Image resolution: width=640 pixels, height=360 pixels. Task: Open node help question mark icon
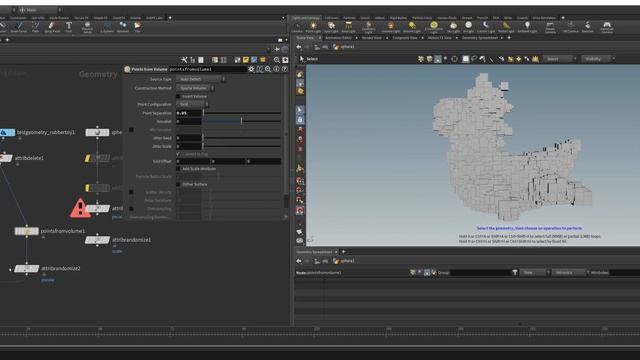click(x=284, y=69)
